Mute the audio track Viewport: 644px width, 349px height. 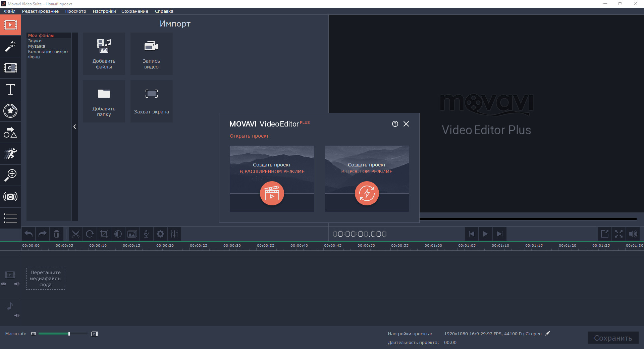pyautogui.click(x=17, y=315)
